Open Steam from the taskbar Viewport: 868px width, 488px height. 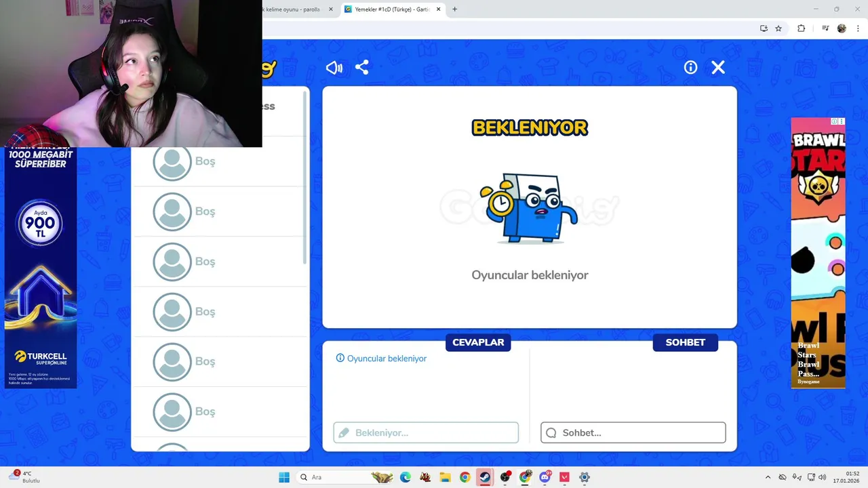[484, 477]
